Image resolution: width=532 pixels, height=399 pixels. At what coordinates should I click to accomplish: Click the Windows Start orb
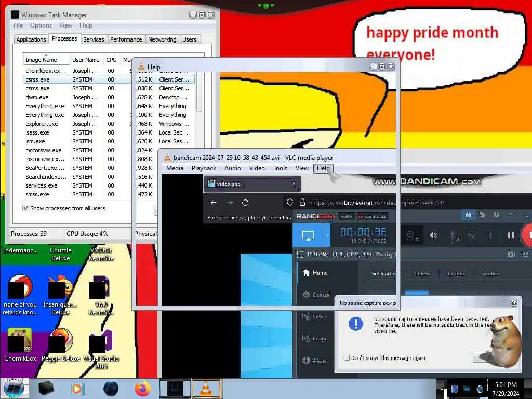coord(14,389)
